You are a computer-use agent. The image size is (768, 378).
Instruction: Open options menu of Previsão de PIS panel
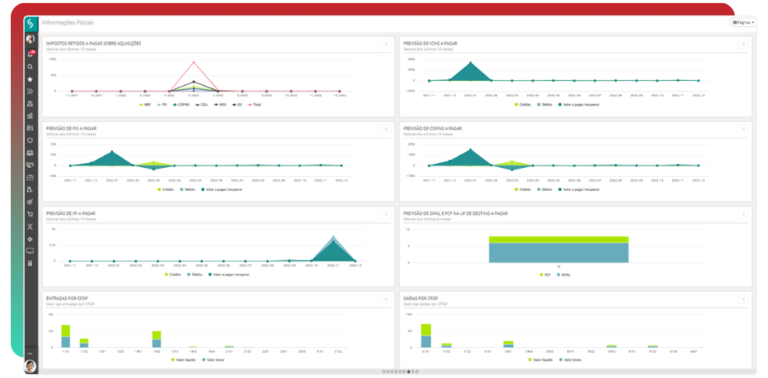[386, 129]
